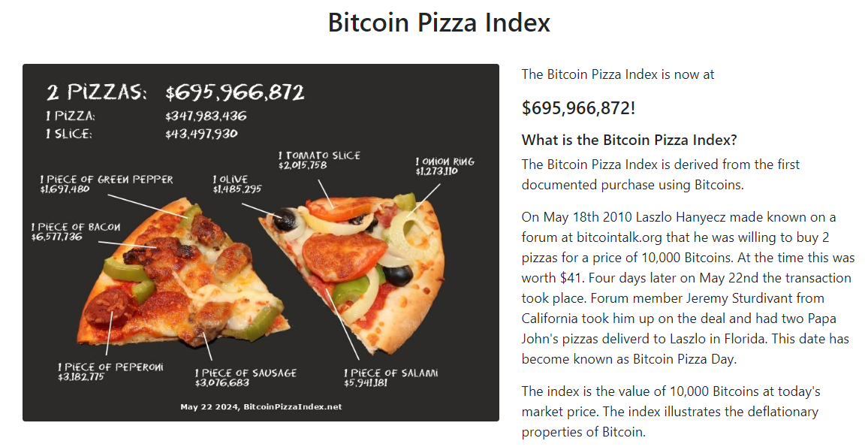This screenshot has height=447, width=868.
Task: Click the "1 Piece of Bacon" label
Action: tap(75, 231)
